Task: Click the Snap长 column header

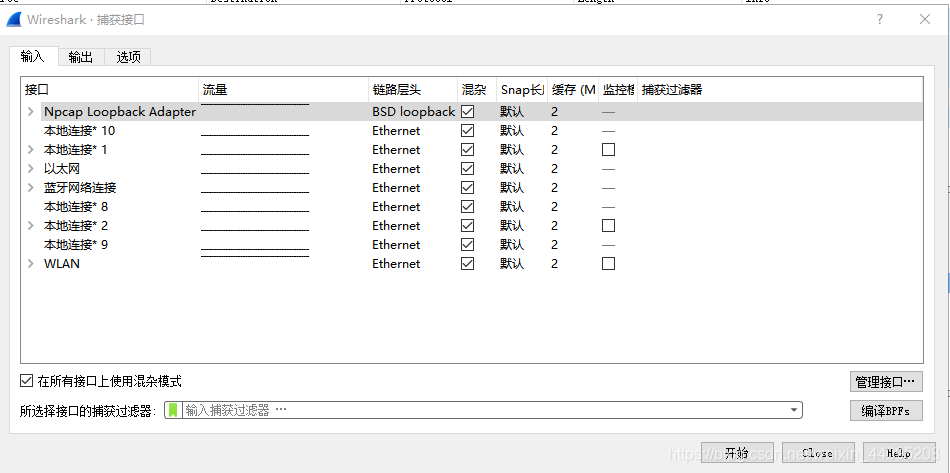Action: (522, 90)
